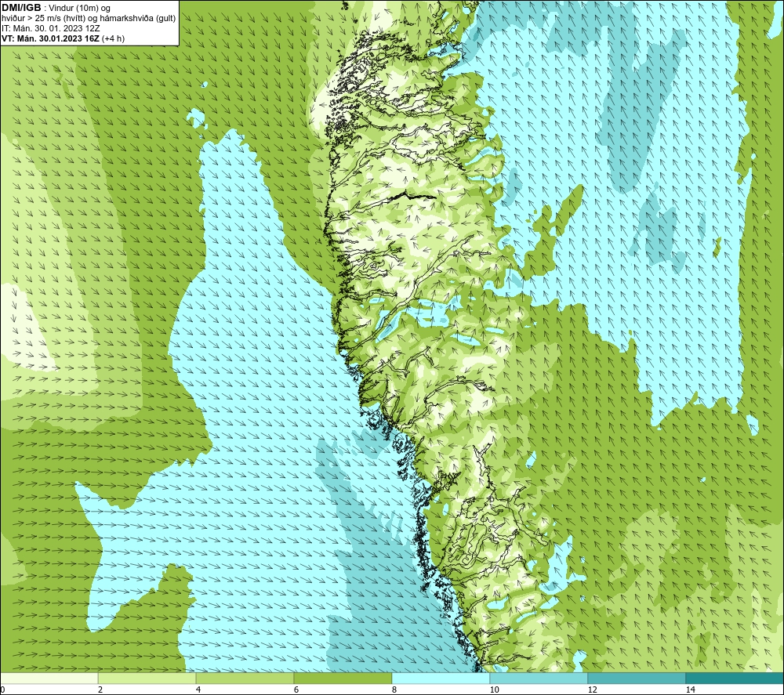Click the scale label "12"
The width and height of the screenshot is (784, 695).
[592, 690]
